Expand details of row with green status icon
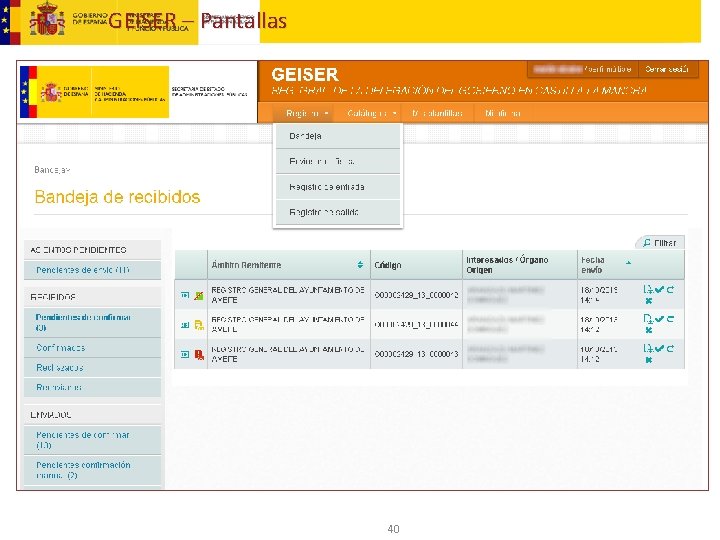Image resolution: width=720 pixels, height=540 pixels. tap(185, 295)
